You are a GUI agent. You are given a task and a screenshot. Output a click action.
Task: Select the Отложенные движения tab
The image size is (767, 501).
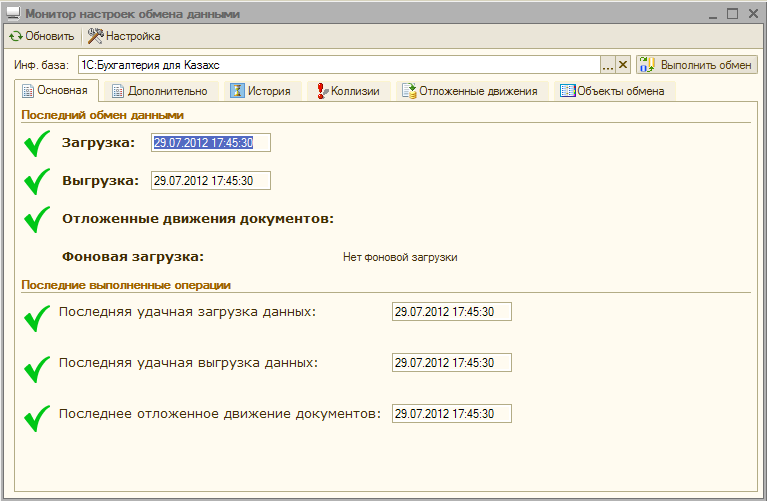[x=470, y=91]
